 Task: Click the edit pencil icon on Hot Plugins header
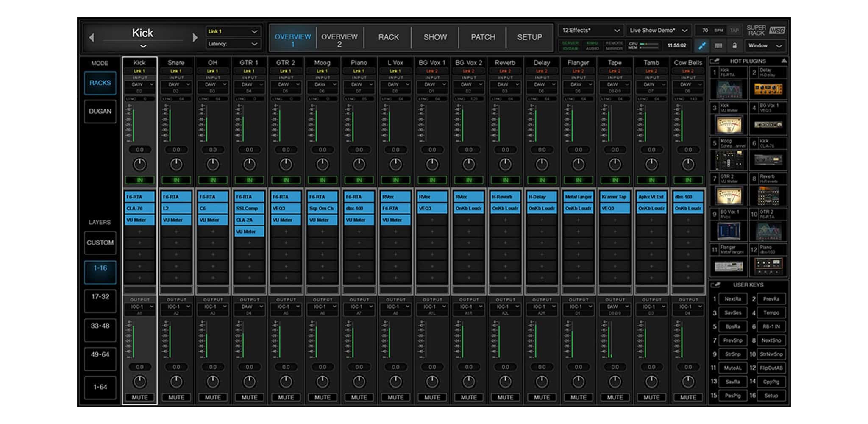[x=716, y=61]
